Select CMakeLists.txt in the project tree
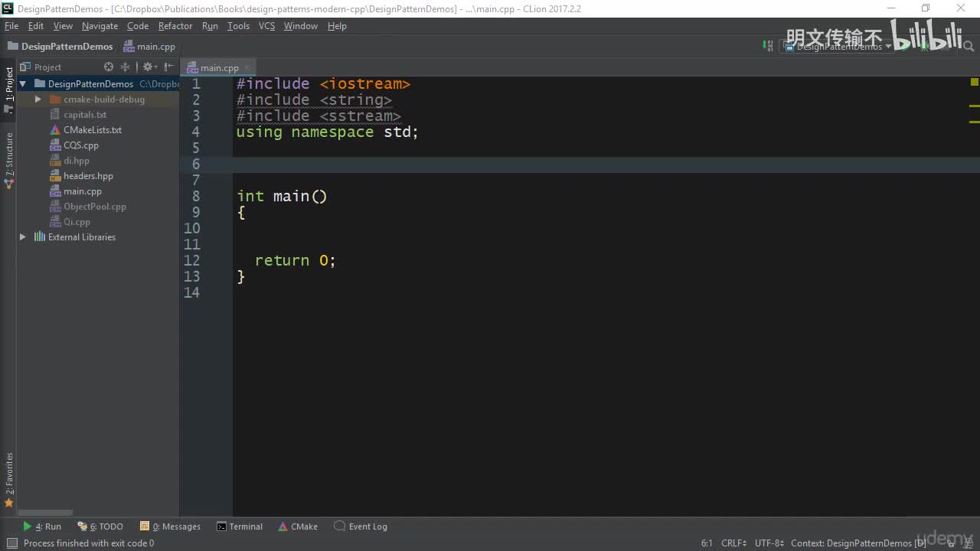 point(92,130)
